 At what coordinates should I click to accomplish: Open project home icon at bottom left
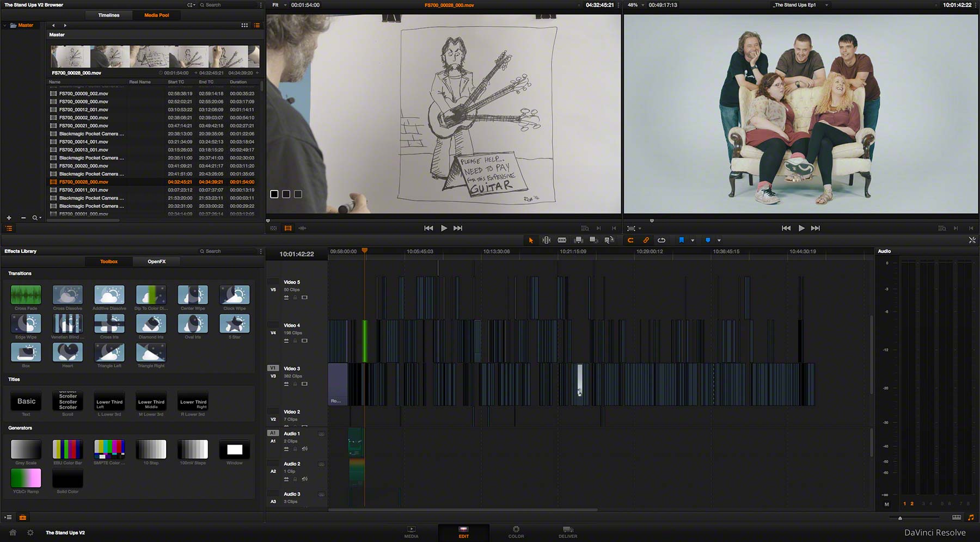[13, 533]
